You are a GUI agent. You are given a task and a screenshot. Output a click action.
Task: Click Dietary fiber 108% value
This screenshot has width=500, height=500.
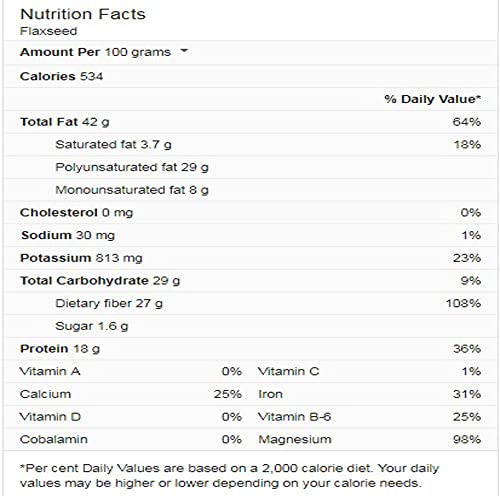coord(463,303)
